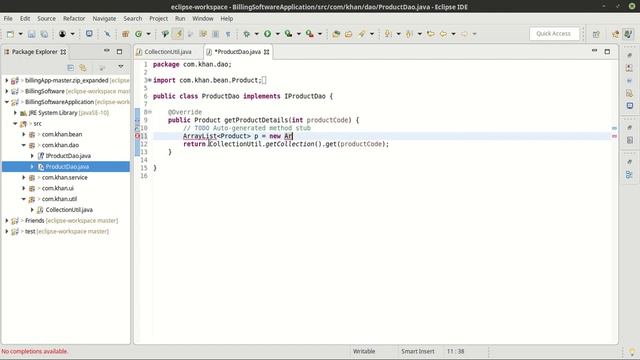640x360 pixels.
Task: Open the Navigate menu
Action: pos(104,19)
